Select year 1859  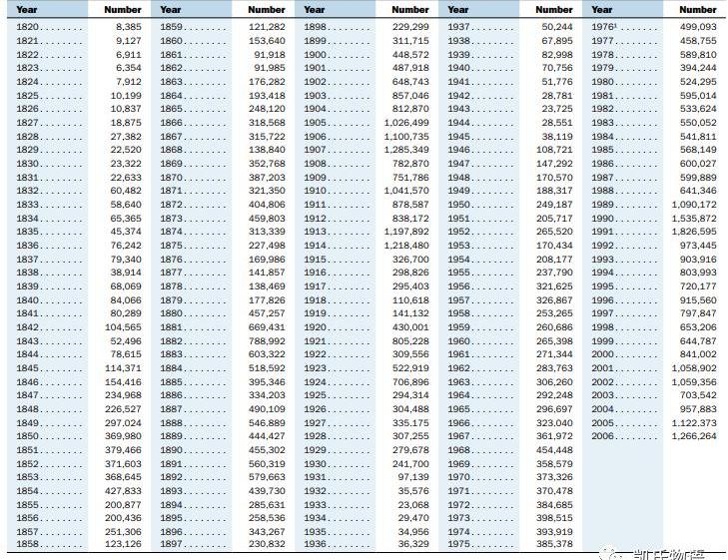point(172,27)
